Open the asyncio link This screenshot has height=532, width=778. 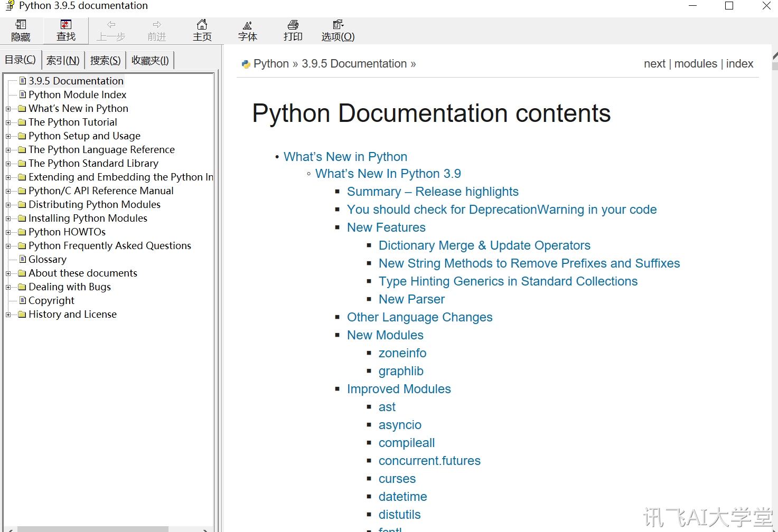tap(400, 425)
